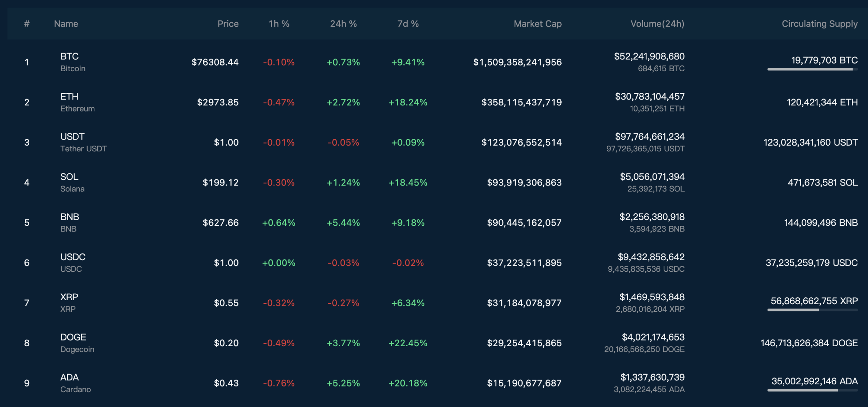This screenshot has width=868, height=407.
Task: Click Dogecoin volume $4,021,174,653
Action: pyautogui.click(x=653, y=337)
